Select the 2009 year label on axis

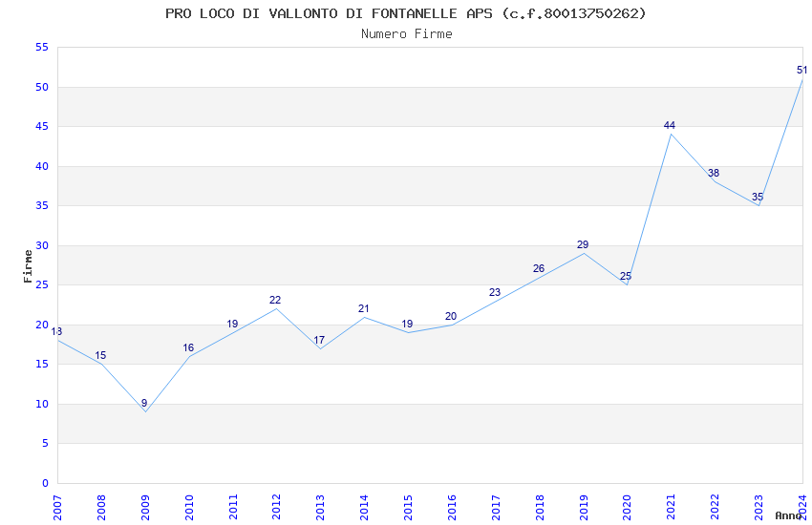coord(145,508)
